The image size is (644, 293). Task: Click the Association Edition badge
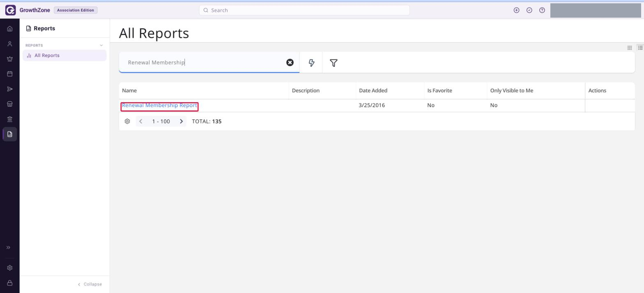coord(76,10)
